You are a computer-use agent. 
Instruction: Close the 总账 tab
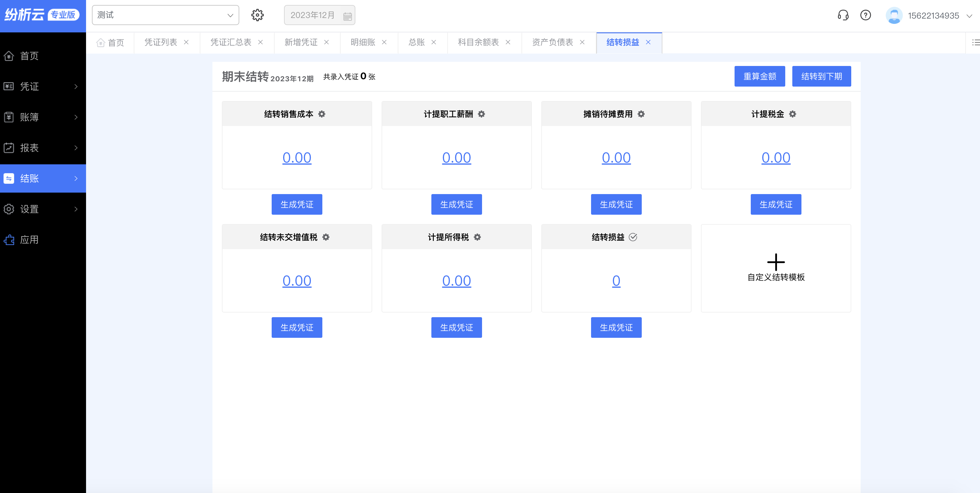(x=434, y=42)
